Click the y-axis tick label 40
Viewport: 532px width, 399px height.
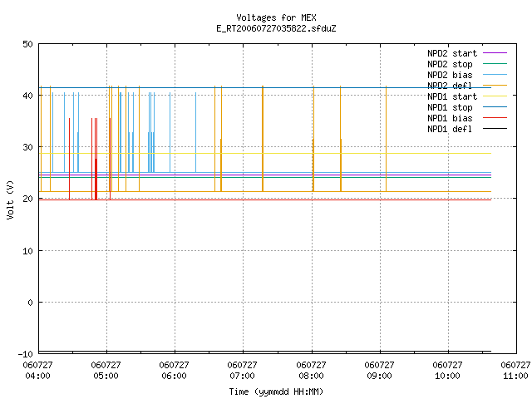point(27,96)
